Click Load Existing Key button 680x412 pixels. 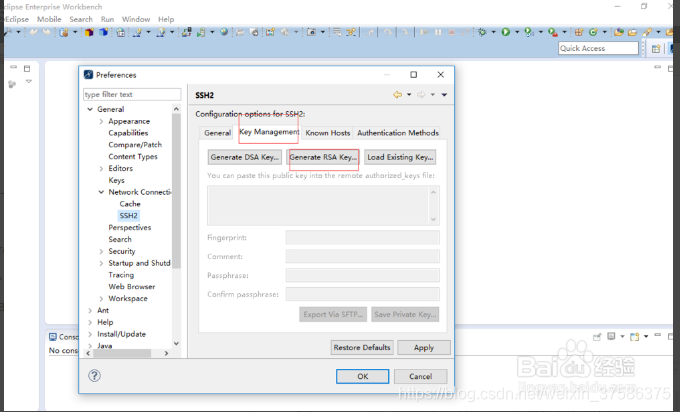(400, 157)
